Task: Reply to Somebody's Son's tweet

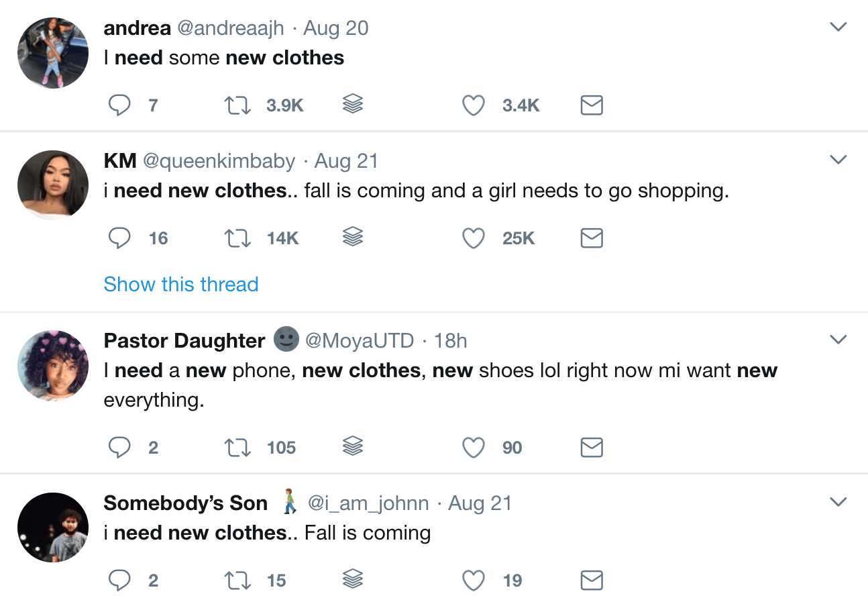Action: (x=119, y=580)
